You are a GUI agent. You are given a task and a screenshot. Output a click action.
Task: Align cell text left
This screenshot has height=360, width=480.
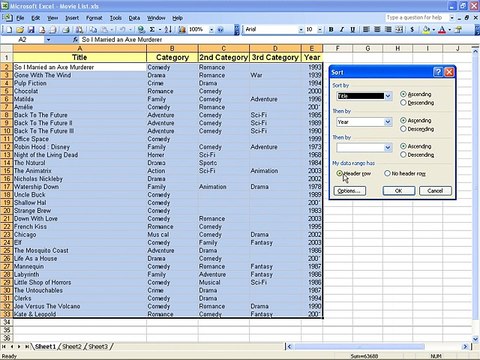(366, 30)
